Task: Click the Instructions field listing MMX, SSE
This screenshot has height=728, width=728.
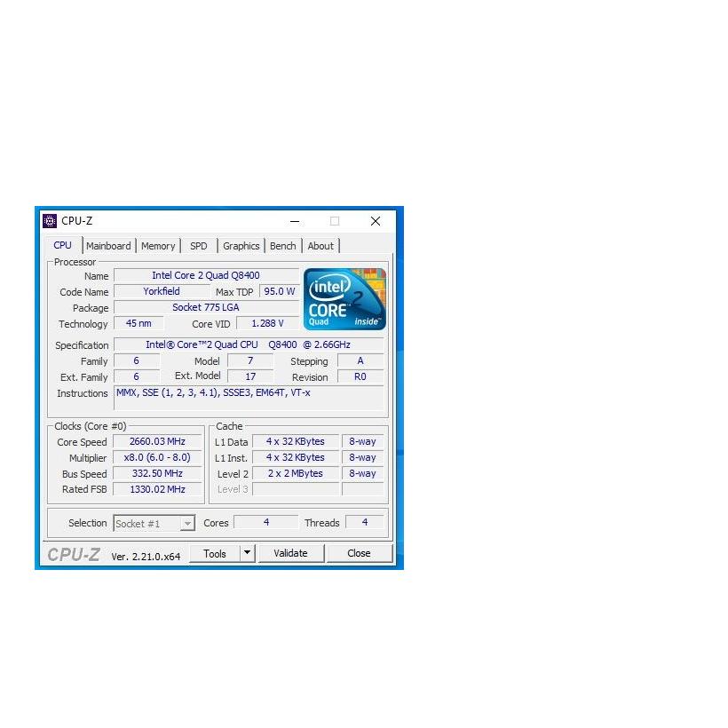Action: [x=249, y=398]
